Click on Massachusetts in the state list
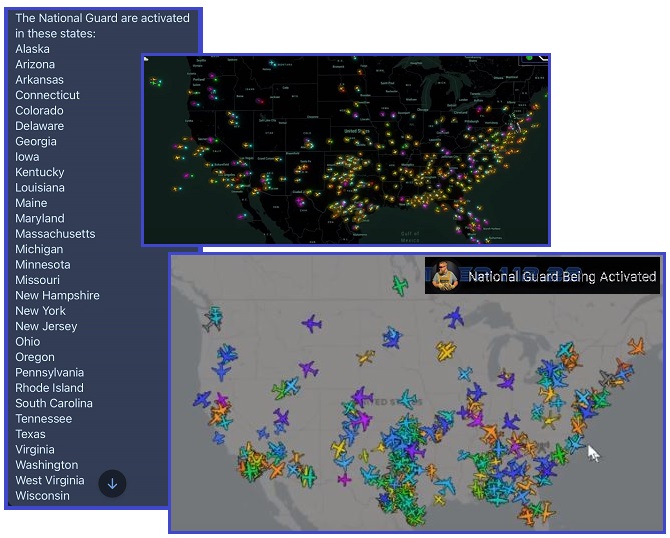Screen dimensions: 670x538 tap(55, 234)
